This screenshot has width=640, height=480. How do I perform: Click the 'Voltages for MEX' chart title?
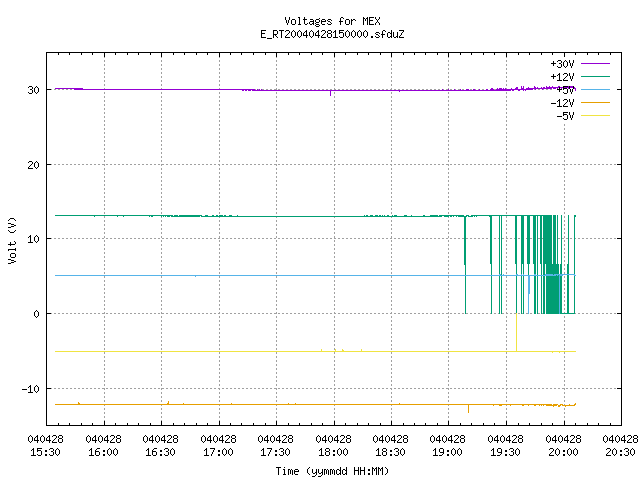pos(332,21)
